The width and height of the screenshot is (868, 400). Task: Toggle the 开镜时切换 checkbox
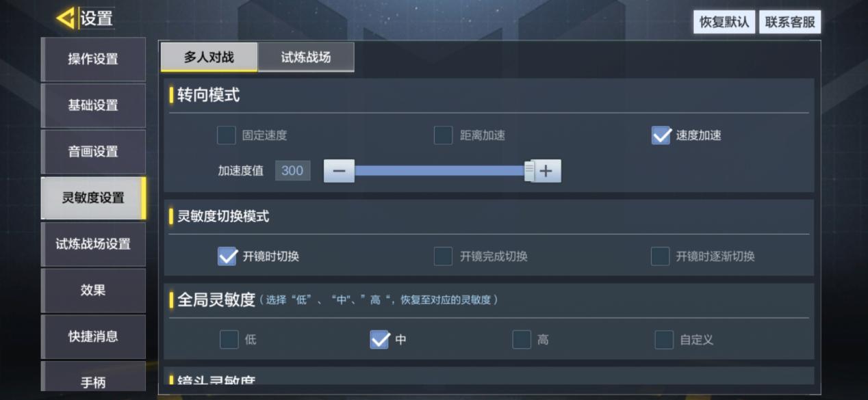[x=227, y=256]
